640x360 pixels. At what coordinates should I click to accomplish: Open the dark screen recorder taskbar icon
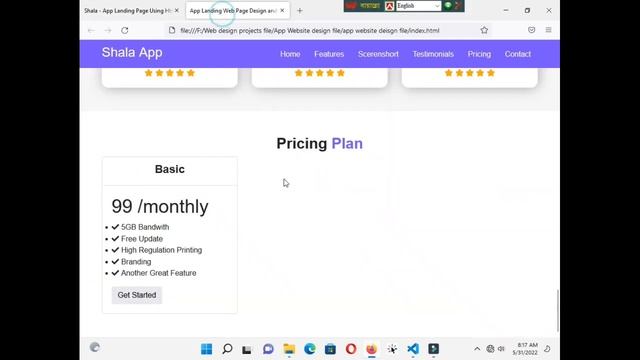[x=433, y=349]
